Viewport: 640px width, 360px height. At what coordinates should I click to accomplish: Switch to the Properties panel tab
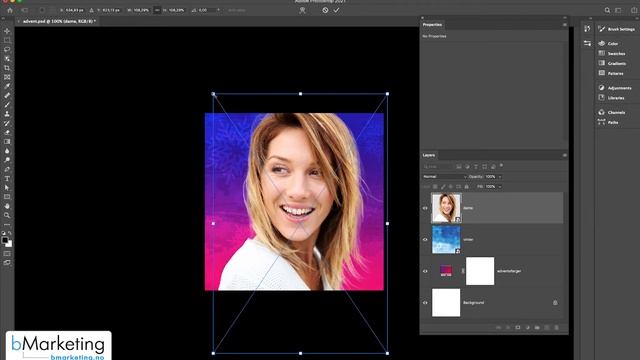[432, 24]
